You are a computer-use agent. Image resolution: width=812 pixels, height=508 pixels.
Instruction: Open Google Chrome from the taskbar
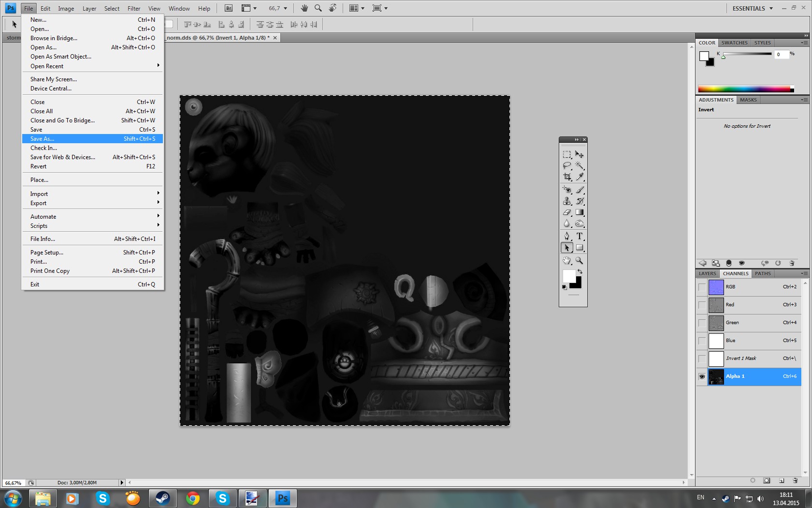pos(192,498)
